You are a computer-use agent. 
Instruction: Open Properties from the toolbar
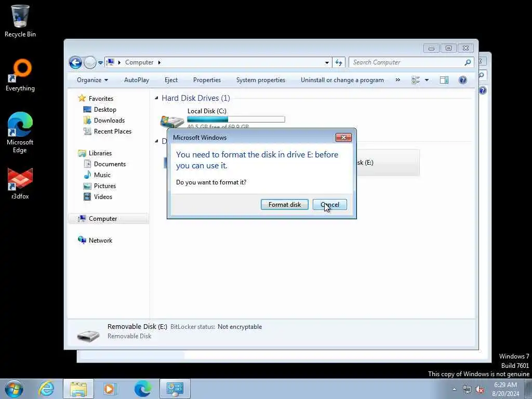(x=207, y=80)
